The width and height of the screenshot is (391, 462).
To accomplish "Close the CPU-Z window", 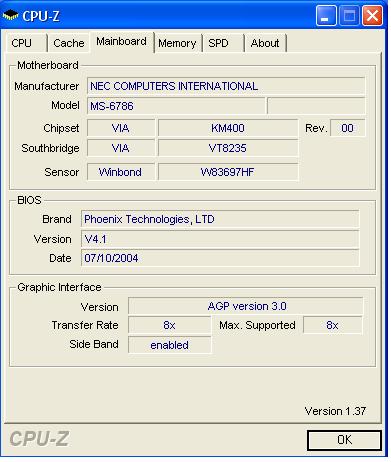I will click(372, 15).
